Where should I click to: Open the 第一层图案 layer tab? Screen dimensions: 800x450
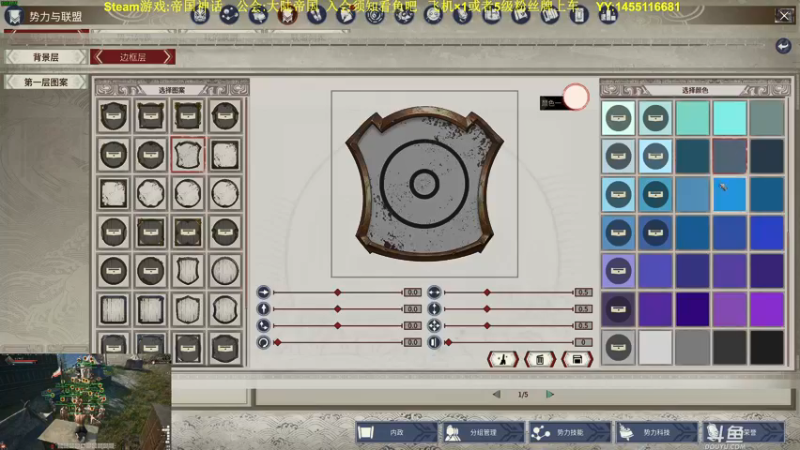[45, 82]
